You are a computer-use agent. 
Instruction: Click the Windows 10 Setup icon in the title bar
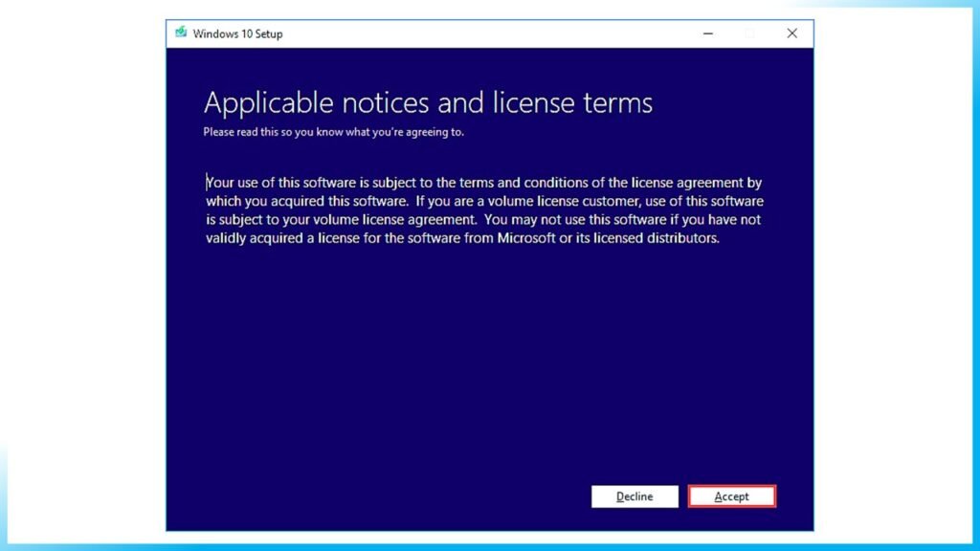(182, 33)
